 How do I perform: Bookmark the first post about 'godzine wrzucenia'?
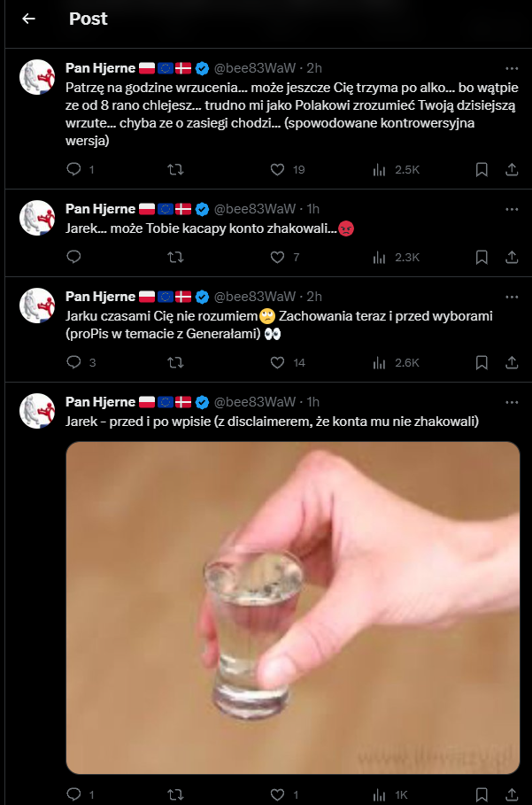tap(482, 169)
